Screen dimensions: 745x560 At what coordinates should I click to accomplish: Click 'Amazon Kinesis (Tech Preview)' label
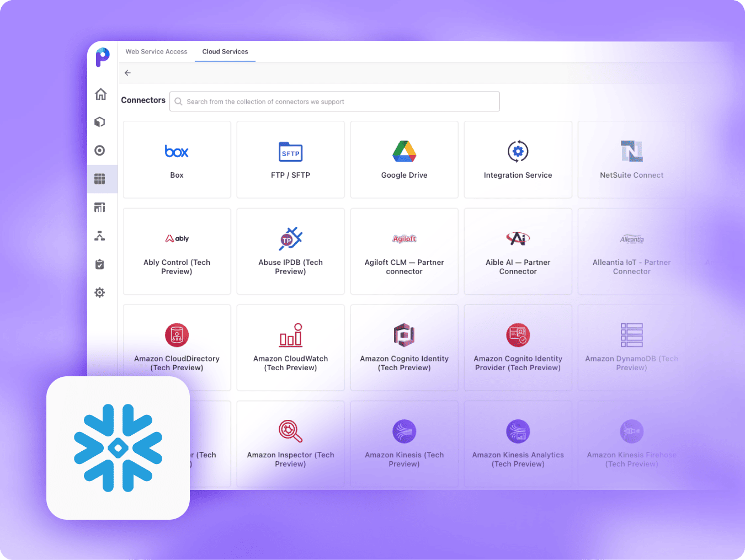tap(405, 459)
